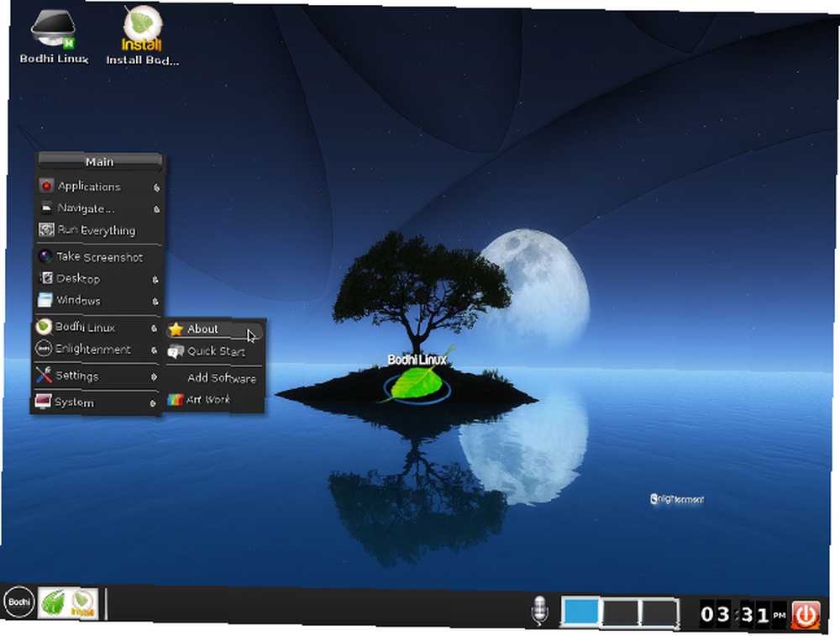Click the Navigate... label in Main menu
The image size is (840, 636).
pyautogui.click(x=86, y=208)
